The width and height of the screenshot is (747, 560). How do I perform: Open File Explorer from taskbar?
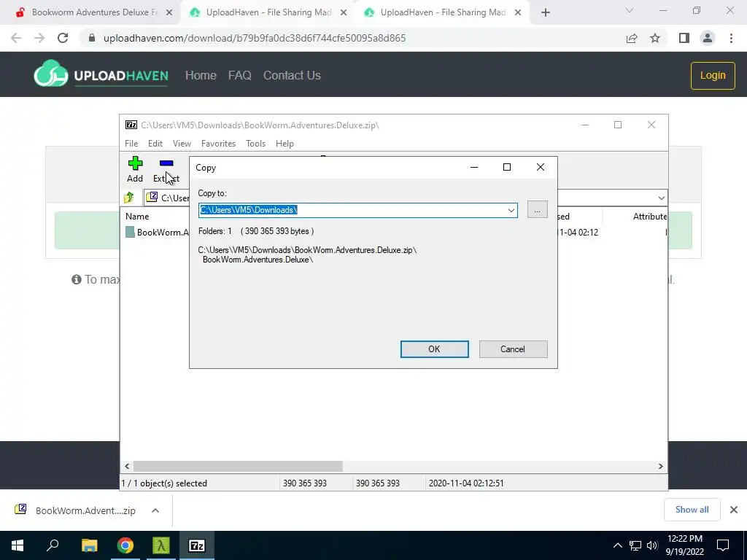[89, 545]
